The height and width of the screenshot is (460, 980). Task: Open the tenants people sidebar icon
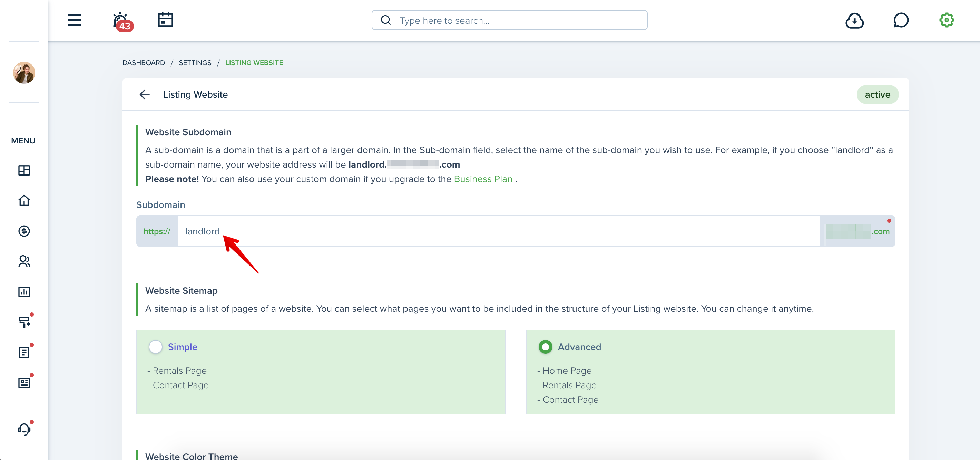[x=24, y=261]
